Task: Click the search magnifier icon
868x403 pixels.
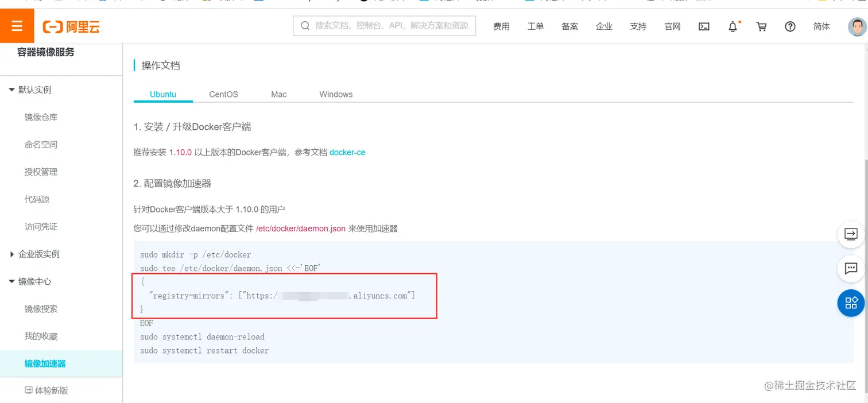Action: [305, 26]
